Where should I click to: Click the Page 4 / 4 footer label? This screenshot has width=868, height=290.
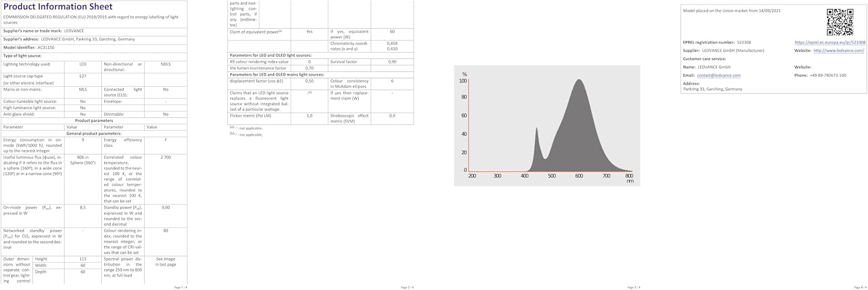pyautogui.click(x=860, y=287)
